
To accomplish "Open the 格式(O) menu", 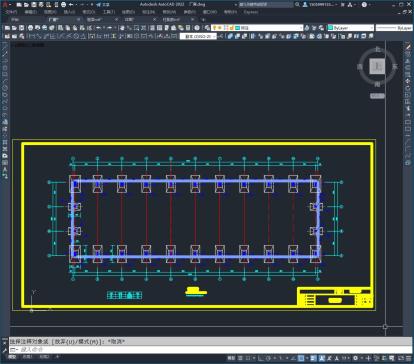I will 89,12.
